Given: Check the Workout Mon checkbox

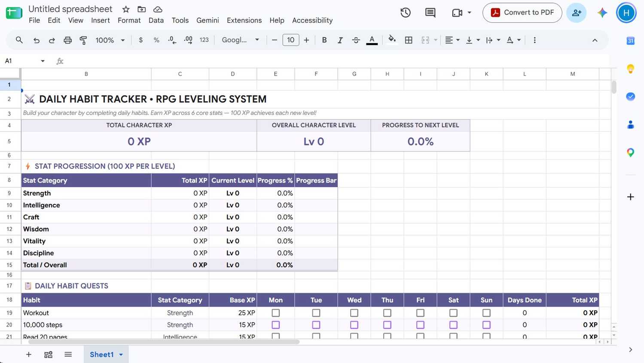Looking at the screenshot, I should pyautogui.click(x=276, y=313).
